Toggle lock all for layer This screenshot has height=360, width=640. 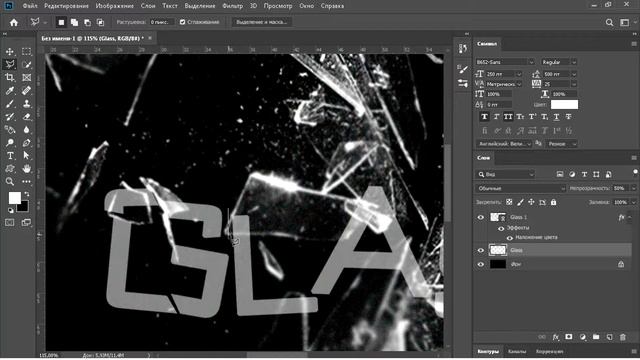(x=553, y=202)
